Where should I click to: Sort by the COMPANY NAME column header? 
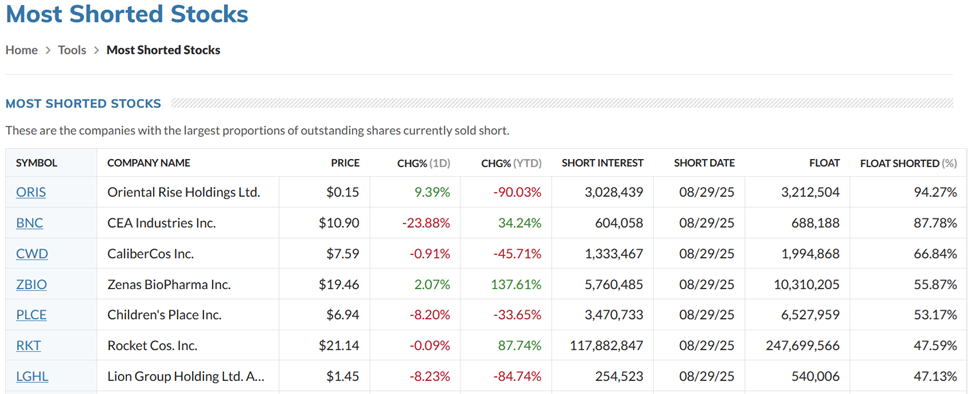149,163
